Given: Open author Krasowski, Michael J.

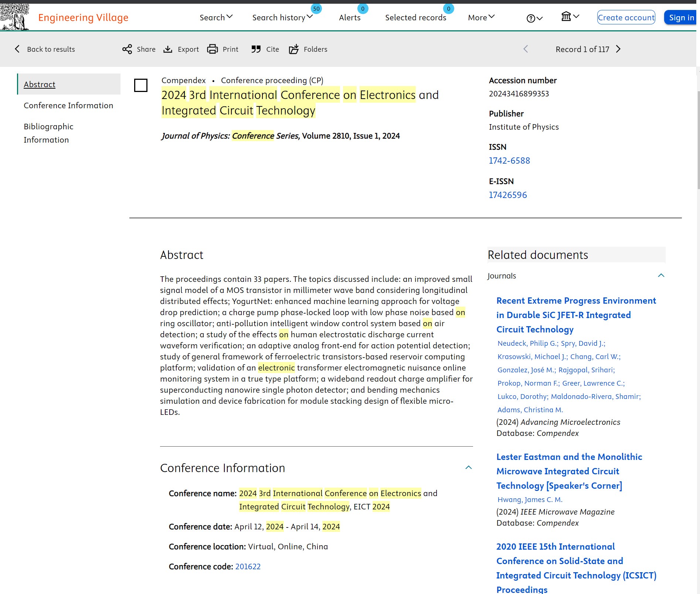Looking at the screenshot, I should pos(532,356).
